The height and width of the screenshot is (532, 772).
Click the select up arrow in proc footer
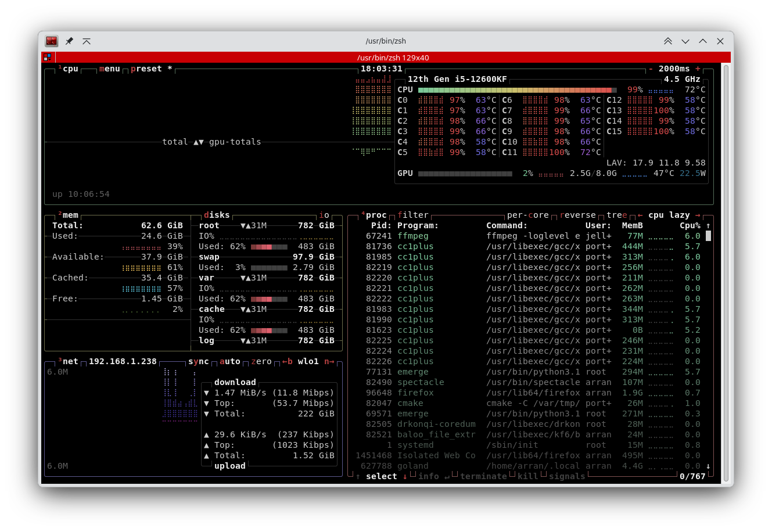pos(358,476)
